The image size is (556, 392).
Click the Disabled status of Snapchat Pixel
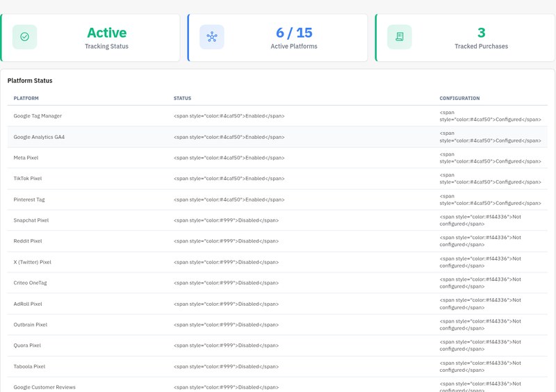click(227, 220)
